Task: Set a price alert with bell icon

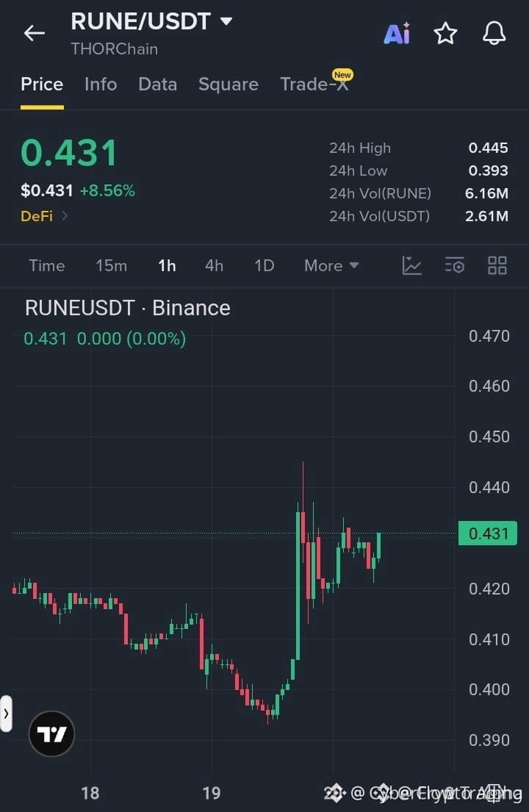Action: click(x=494, y=34)
